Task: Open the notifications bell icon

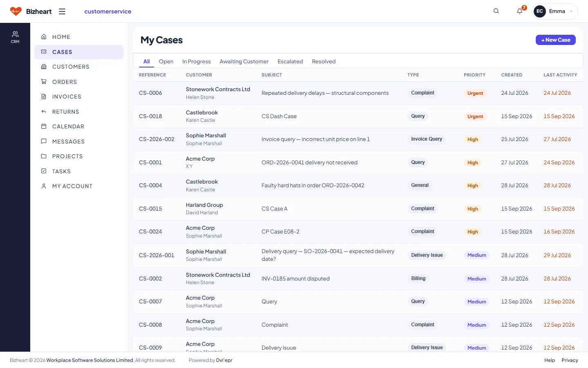Action: (x=519, y=11)
